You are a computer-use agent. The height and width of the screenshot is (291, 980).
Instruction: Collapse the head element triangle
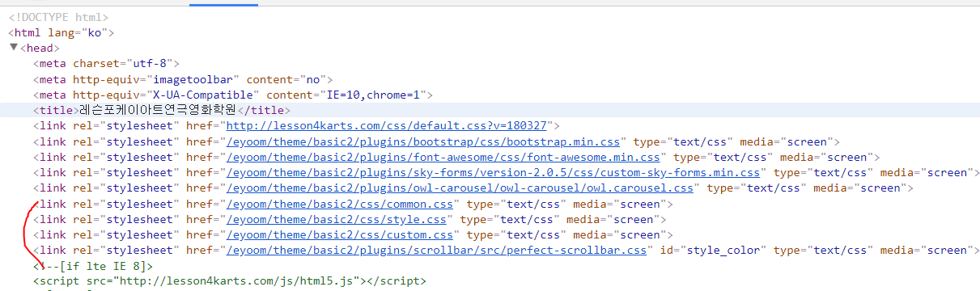[x=13, y=48]
